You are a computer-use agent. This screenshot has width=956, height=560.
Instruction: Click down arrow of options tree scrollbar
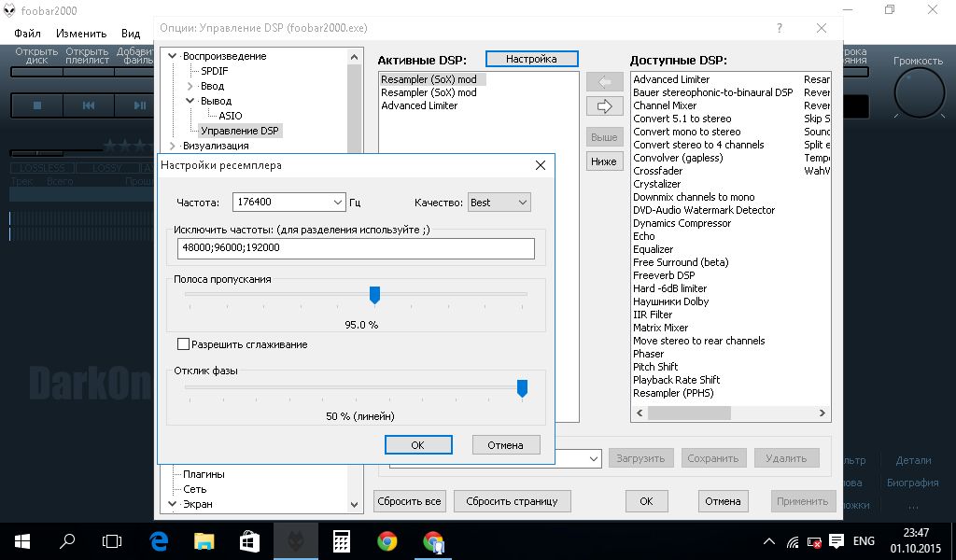pos(354,505)
